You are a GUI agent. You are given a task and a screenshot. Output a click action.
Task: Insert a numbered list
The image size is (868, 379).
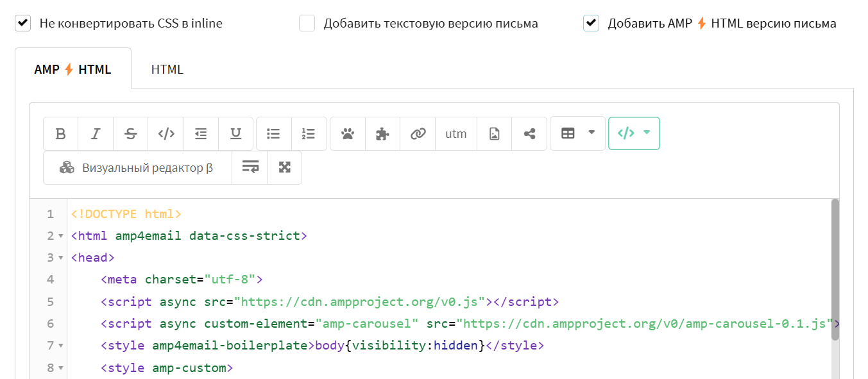pos(309,133)
